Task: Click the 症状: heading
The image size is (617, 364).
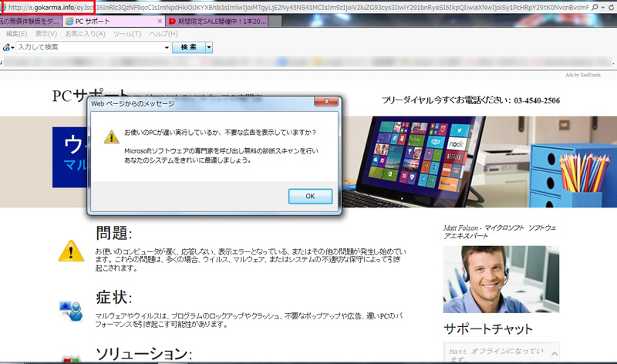Action: click(113, 297)
